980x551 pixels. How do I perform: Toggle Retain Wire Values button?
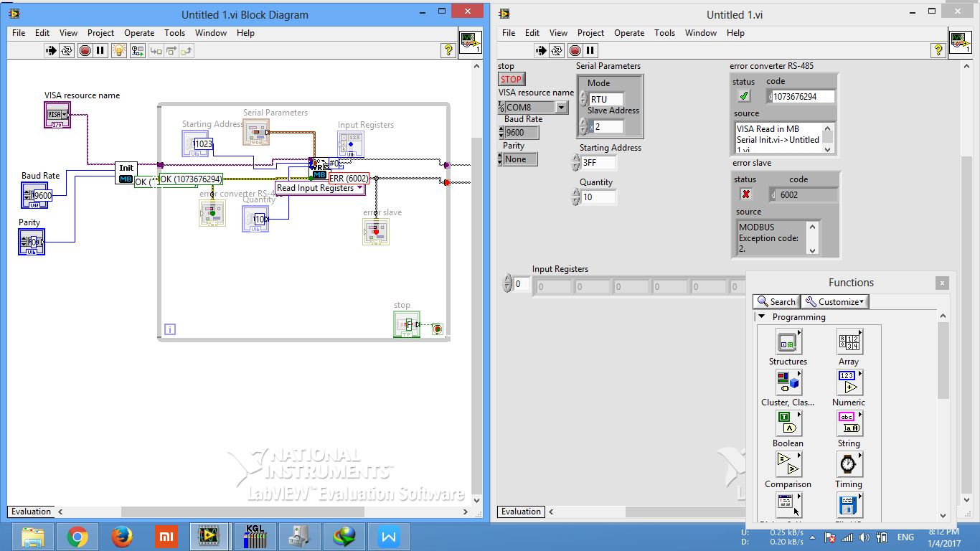click(137, 50)
